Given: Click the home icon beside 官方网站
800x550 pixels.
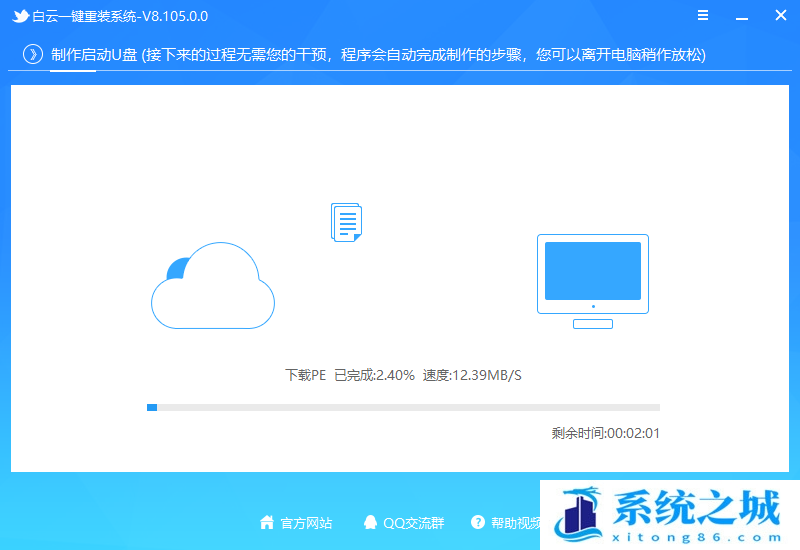Looking at the screenshot, I should click(x=267, y=522).
